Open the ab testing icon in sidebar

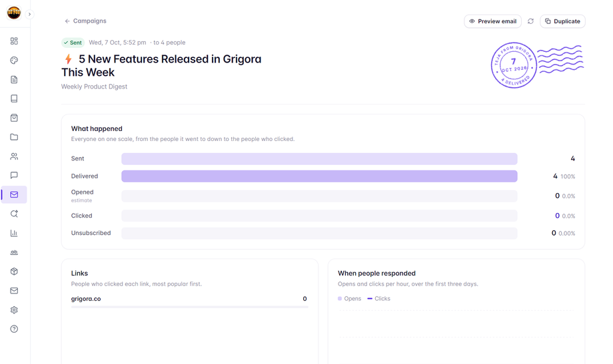click(14, 252)
